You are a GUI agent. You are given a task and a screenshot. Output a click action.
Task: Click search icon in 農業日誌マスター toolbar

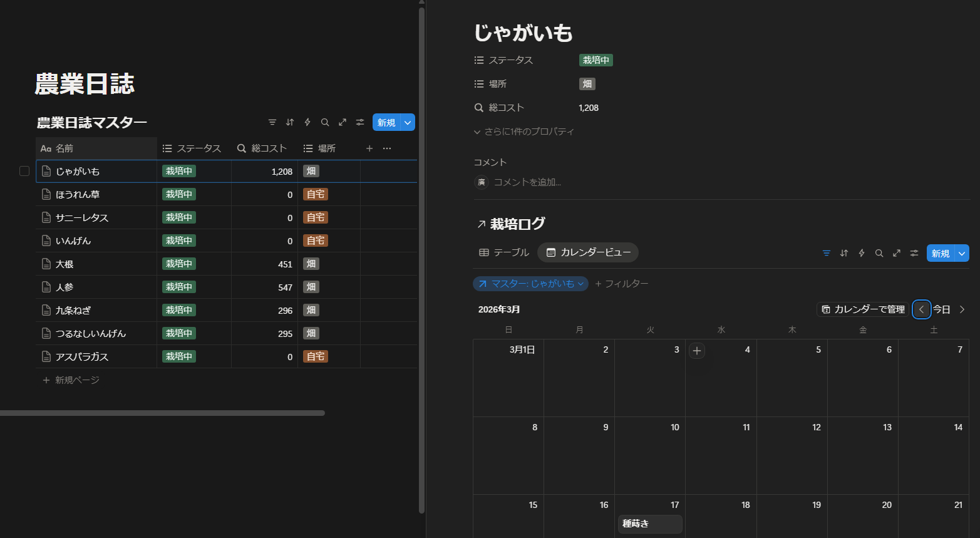pos(325,123)
